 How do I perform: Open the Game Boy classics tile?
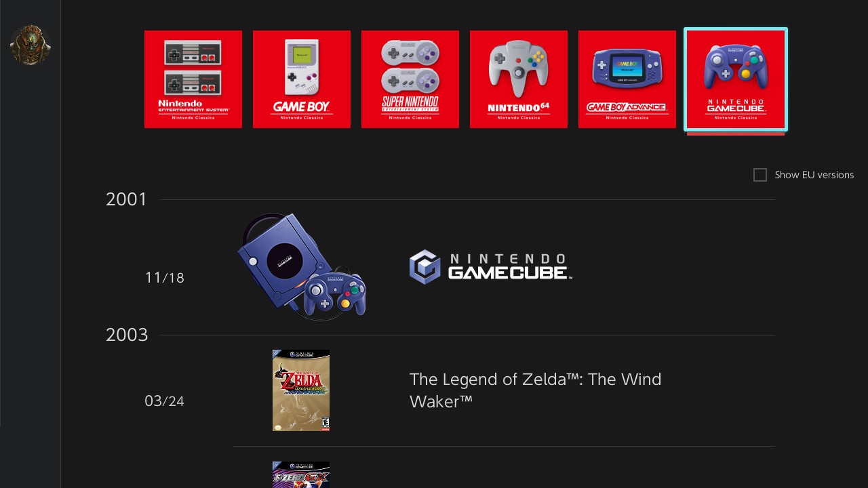302,79
